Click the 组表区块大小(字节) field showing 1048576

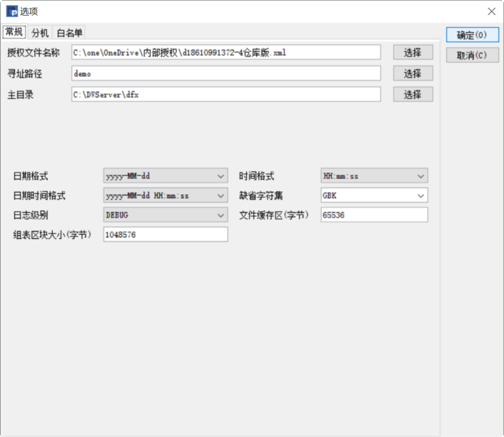coord(166,235)
